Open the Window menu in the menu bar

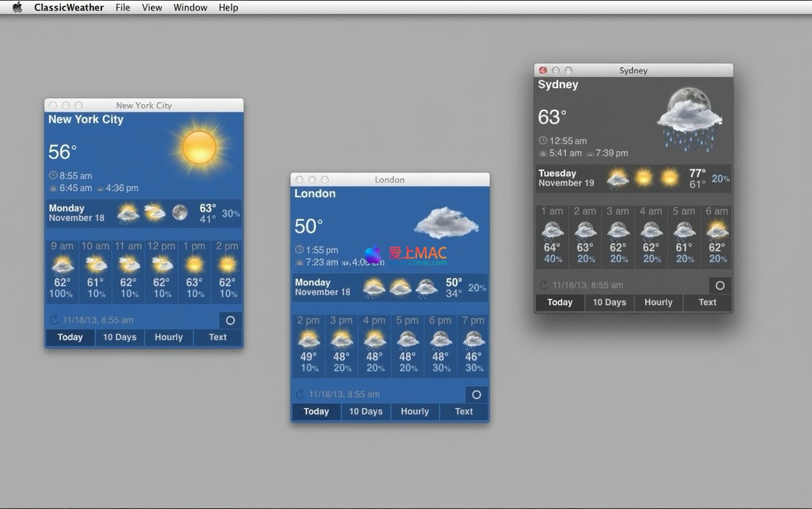[190, 7]
